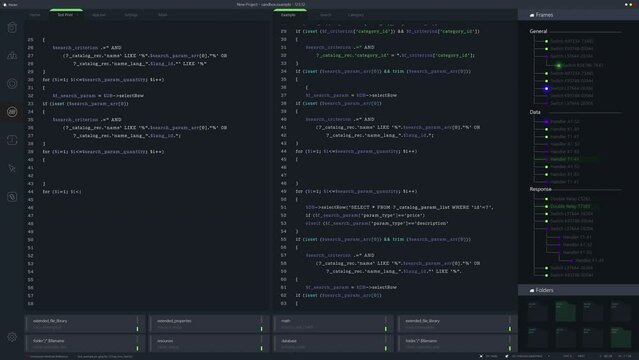639x360 pixels.
Task: Click line number 44 in left editor
Action: click(31, 192)
